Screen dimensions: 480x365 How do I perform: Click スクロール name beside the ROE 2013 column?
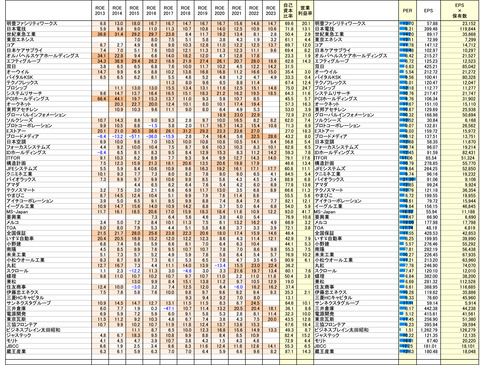[x=18, y=271]
